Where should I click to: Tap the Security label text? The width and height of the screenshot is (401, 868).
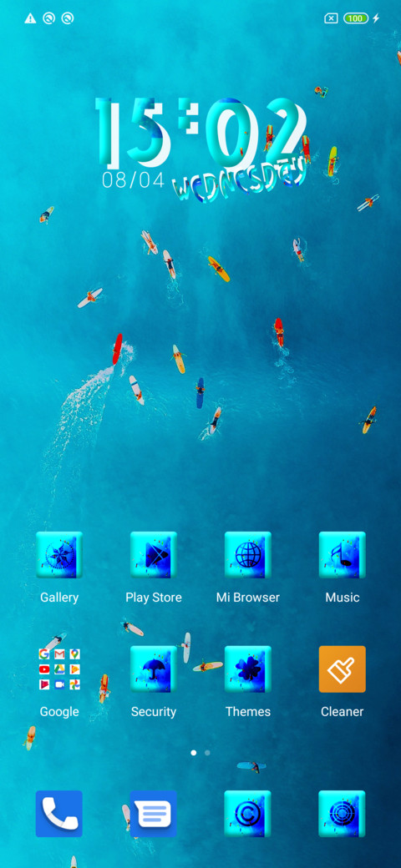pyautogui.click(x=154, y=712)
